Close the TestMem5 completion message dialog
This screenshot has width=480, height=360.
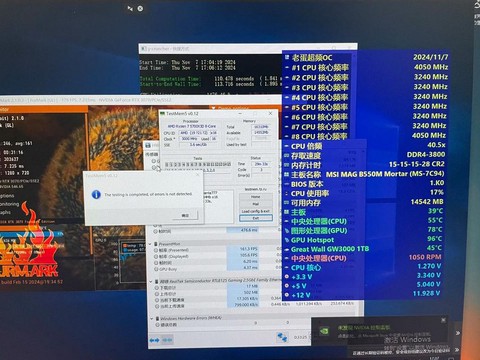[x=197, y=175]
